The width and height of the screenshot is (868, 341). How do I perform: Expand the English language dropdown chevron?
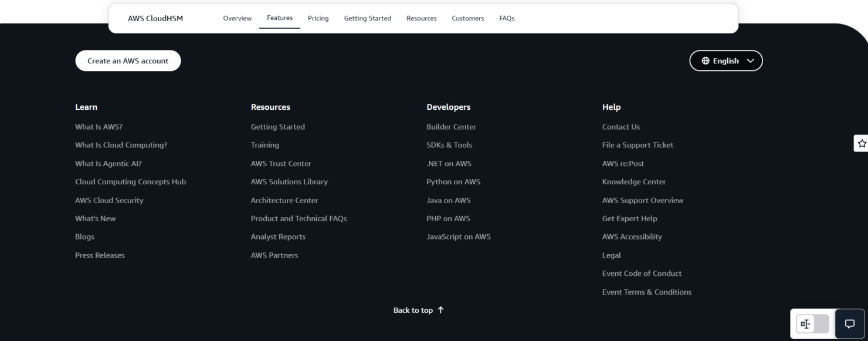pyautogui.click(x=750, y=61)
